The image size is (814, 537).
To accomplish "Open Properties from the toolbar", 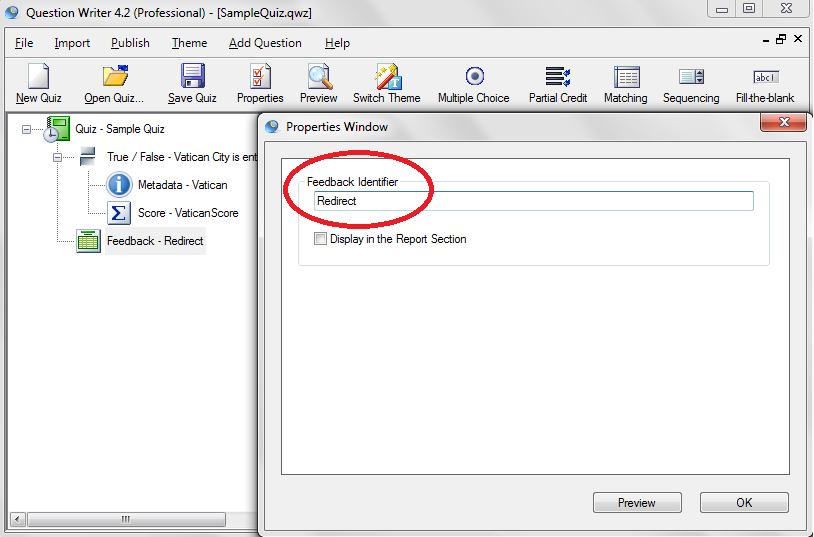I will click(260, 76).
